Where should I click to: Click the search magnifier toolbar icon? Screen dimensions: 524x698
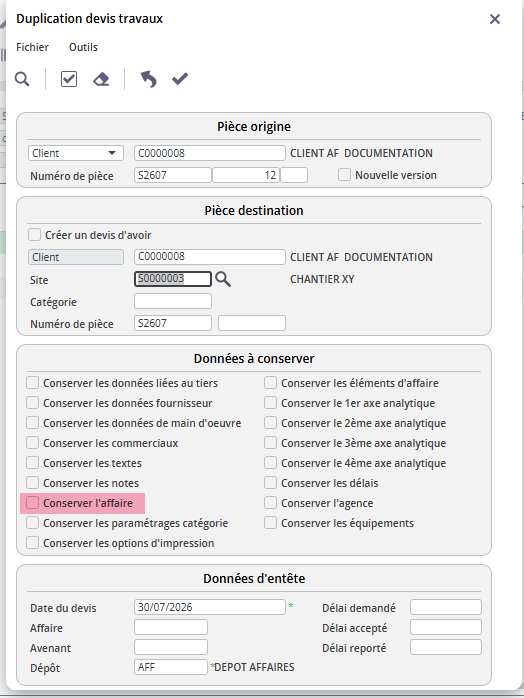(x=22, y=79)
